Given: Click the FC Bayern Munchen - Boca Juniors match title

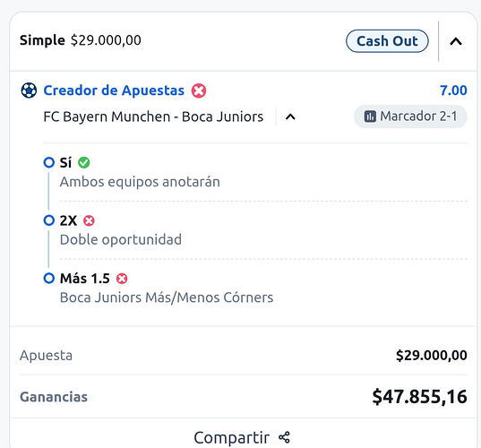Looking at the screenshot, I should pyautogui.click(x=153, y=116).
